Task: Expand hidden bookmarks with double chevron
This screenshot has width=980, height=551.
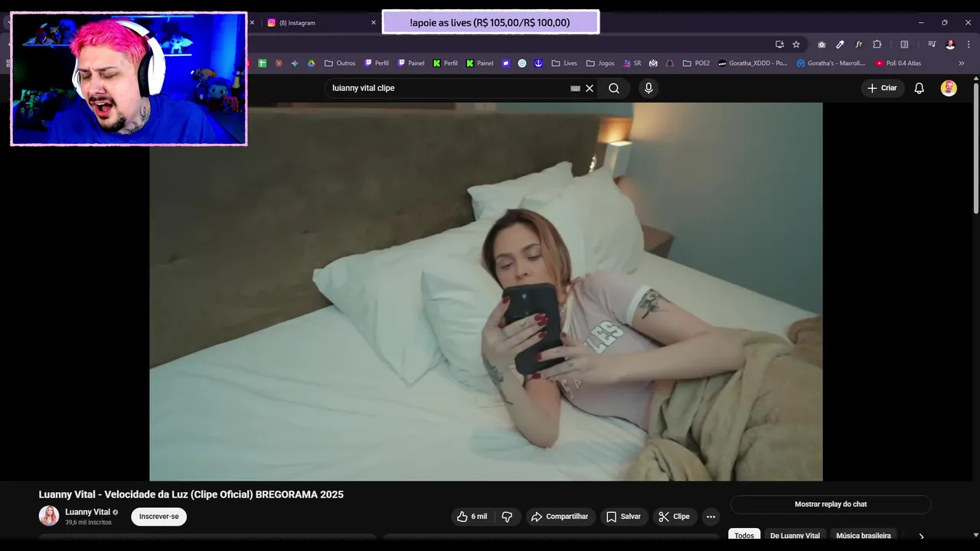Action: 962,64
